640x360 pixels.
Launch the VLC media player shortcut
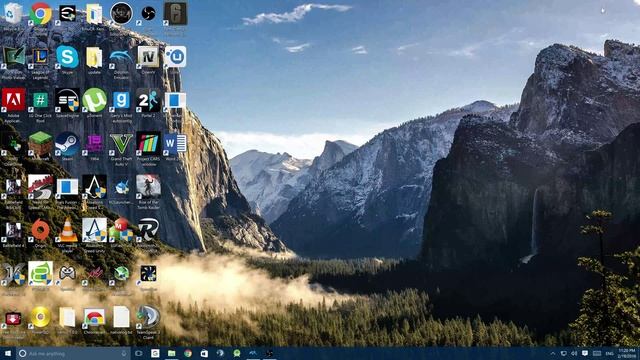[x=67, y=230]
